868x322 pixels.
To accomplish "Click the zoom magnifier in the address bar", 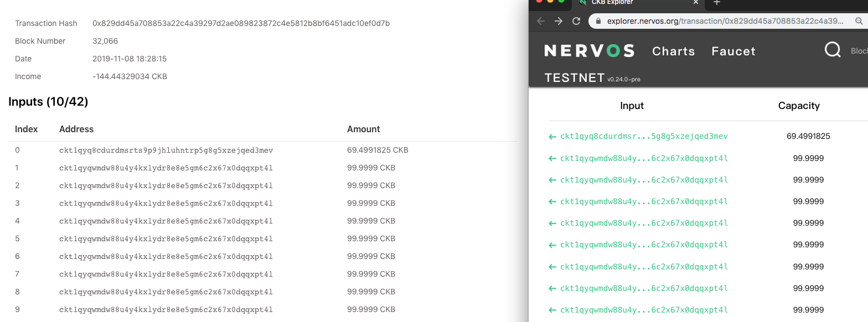I will (x=859, y=21).
